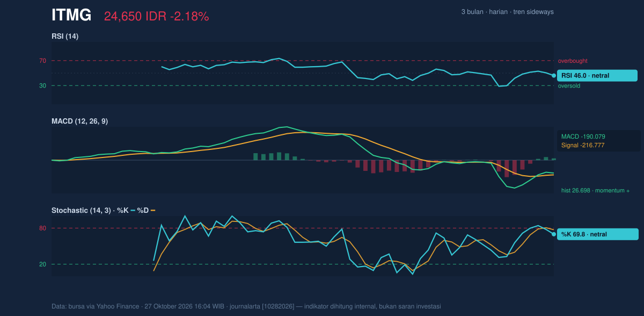Click the 3 bulan harian tren sideways text

507,12
